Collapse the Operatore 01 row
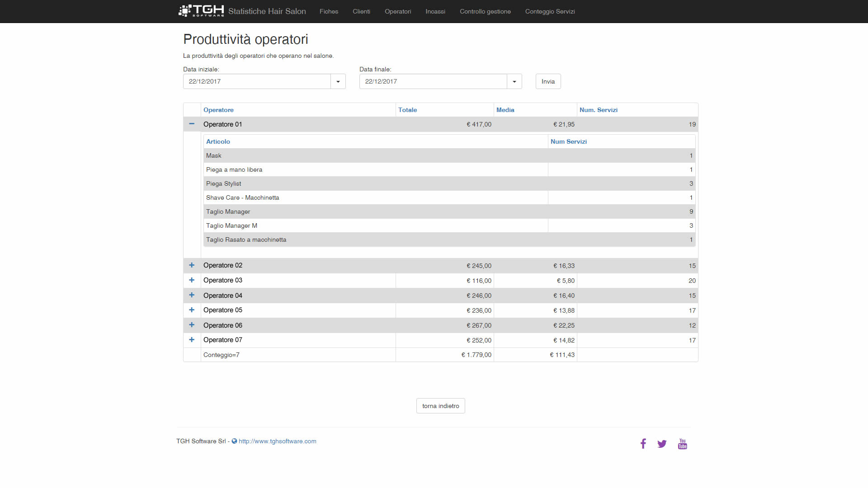The height and width of the screenshot is (488, 868). (192, 124)
